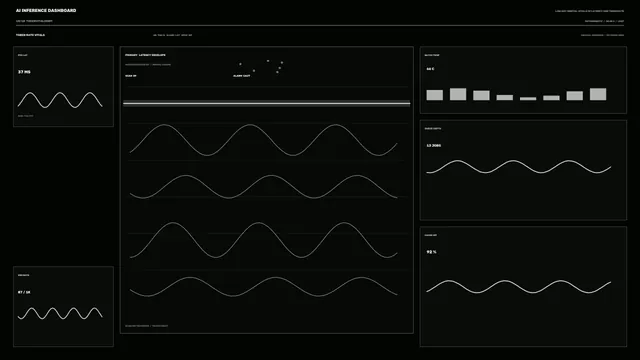Click the AI Inference Dashboard title
640x360 pixels.
46,11
